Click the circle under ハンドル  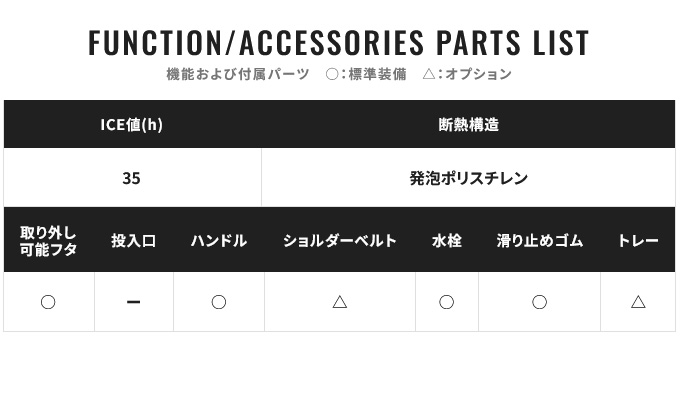pyautogui.click(x=219, y=302)
